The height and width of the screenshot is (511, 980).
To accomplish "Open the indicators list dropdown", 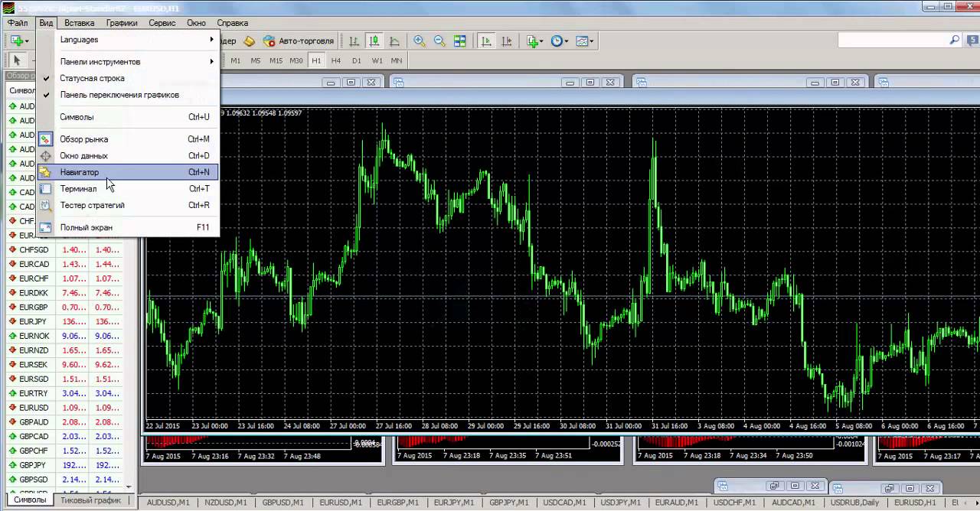I will (534, 41).
